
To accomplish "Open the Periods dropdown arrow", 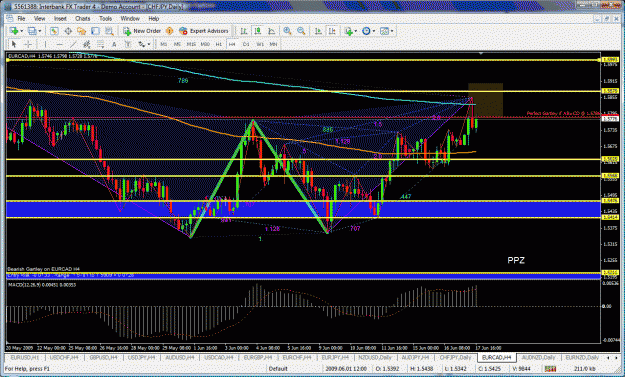I will tap(373, 31).
